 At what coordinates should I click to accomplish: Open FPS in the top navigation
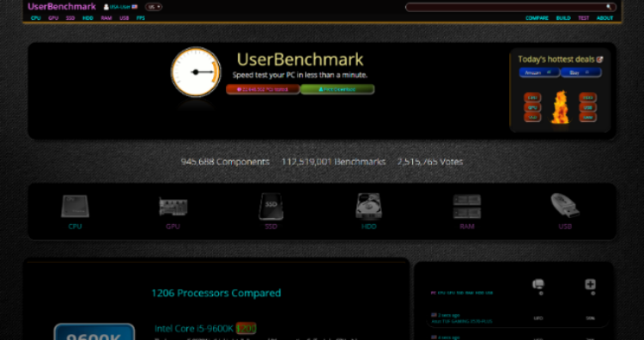141,18
